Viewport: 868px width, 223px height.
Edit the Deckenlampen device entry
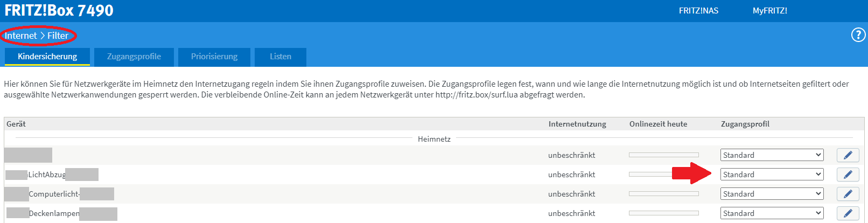(848, 213)
